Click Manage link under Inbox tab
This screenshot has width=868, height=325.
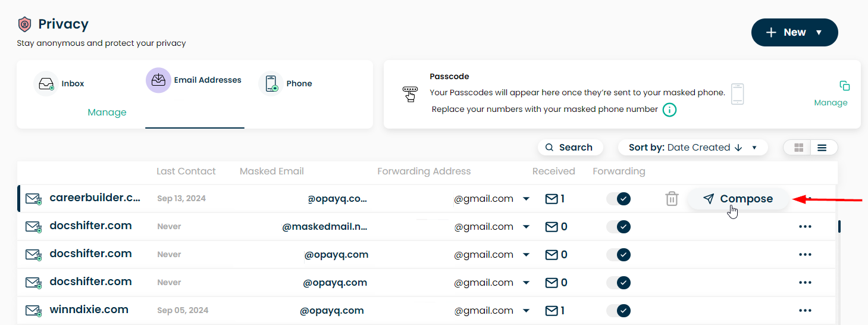(x=107, y=112)
